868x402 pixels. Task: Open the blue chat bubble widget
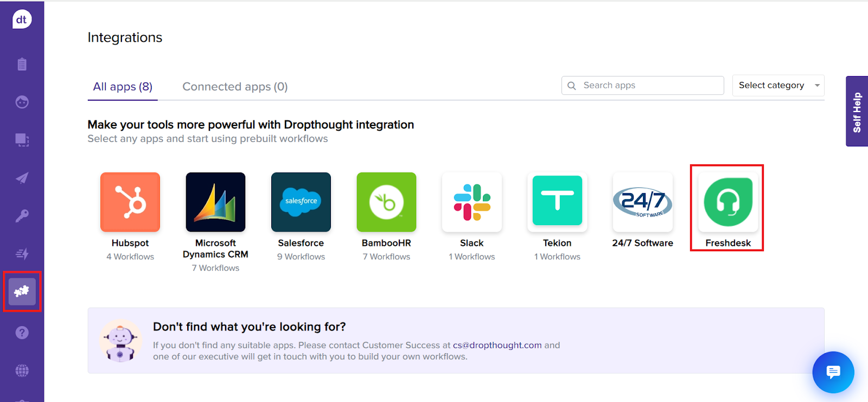coord(833,372)
